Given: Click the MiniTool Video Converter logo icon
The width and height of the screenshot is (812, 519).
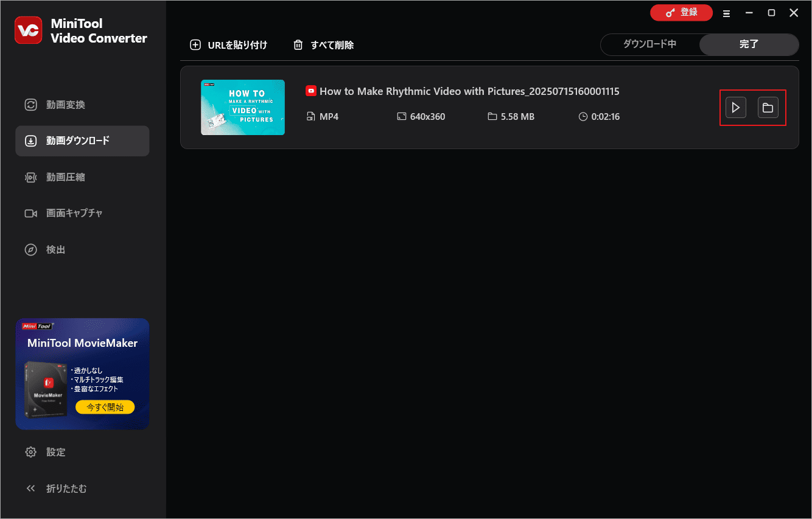Looking at the screenshot, I should coord(29,30).
